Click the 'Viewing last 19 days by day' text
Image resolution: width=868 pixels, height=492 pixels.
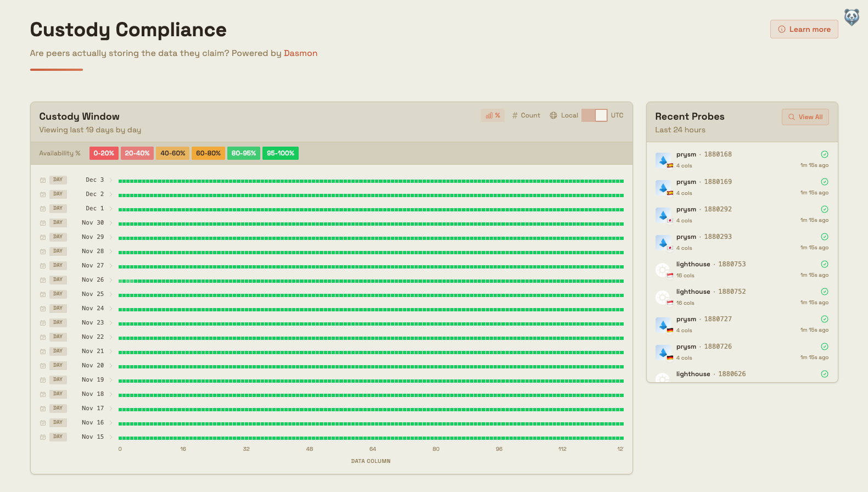click(x=90, y=130)
